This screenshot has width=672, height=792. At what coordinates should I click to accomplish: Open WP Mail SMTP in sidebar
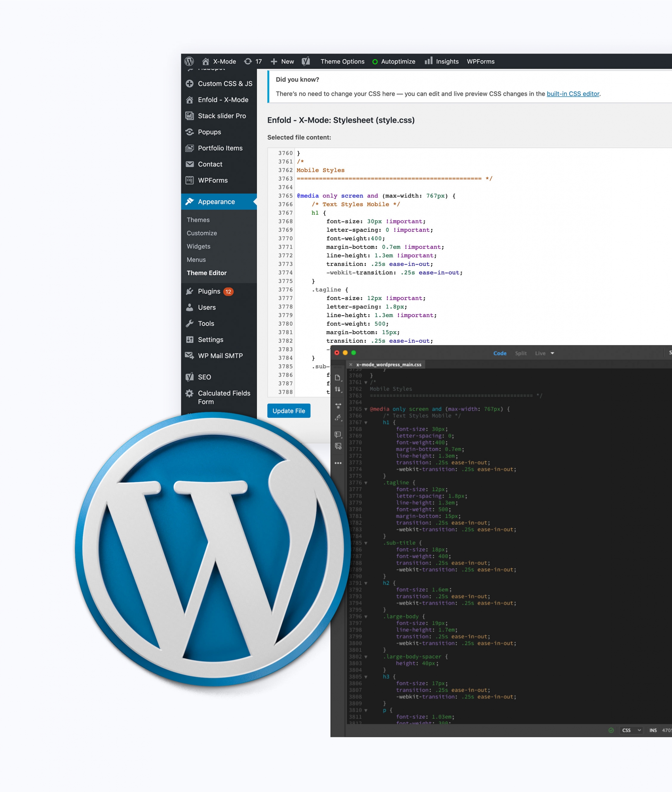tap(219, 356)
